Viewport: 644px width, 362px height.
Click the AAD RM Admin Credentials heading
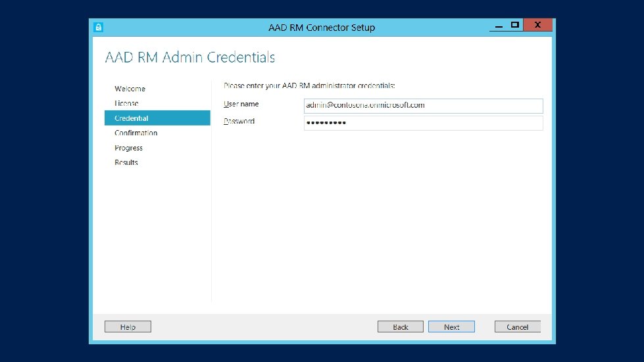coord(189,57)
